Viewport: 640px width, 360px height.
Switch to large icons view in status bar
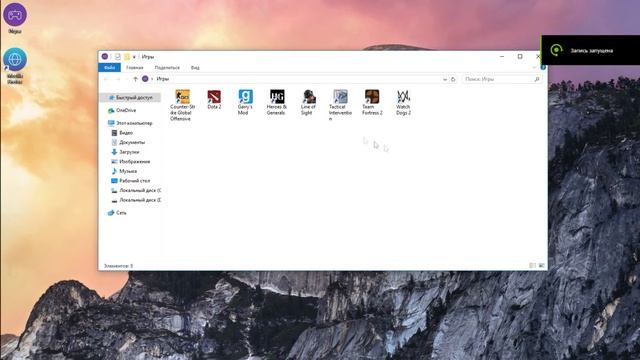(x=542, y=266)
